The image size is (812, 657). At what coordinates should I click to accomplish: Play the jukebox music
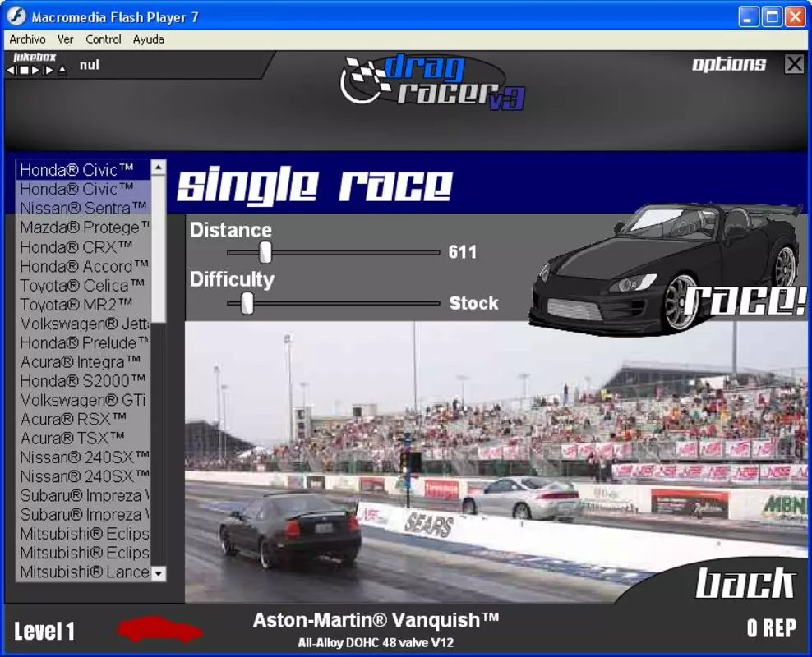point(35,70)
